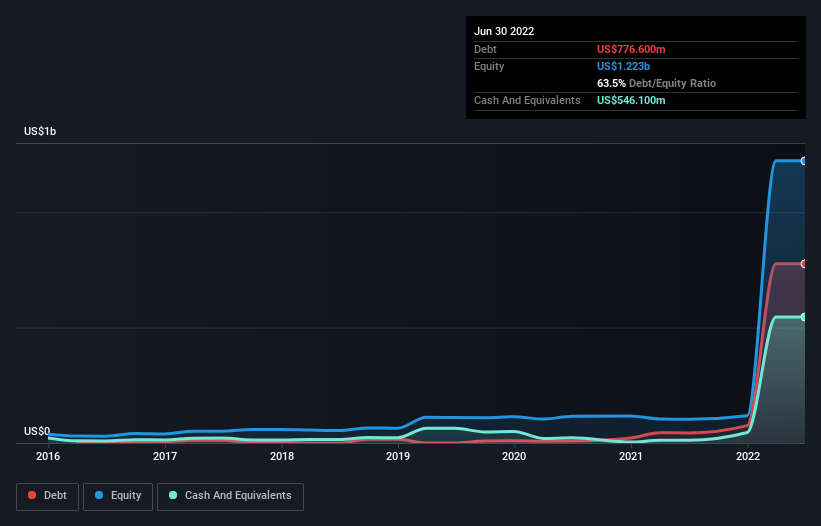The width and height of the screenshot is (821, 526).
Task: Click the US$1b y-axis label
Action: pyautogui.click(x=40, y=131)
